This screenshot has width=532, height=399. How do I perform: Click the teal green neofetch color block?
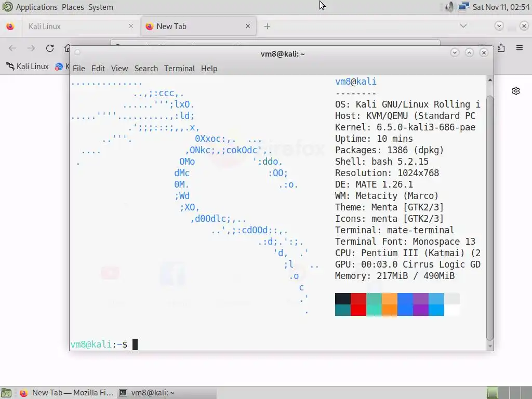click(374, 299)
